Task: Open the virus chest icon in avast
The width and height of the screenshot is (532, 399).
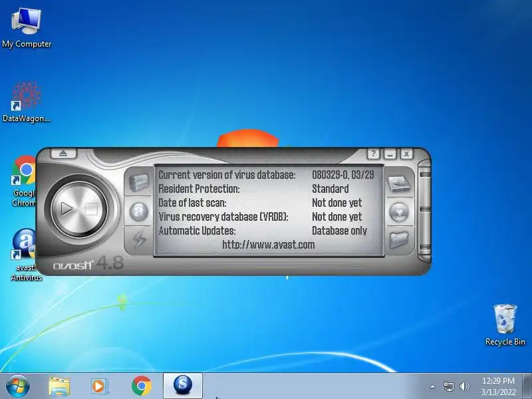Action: tap(139, 183)
